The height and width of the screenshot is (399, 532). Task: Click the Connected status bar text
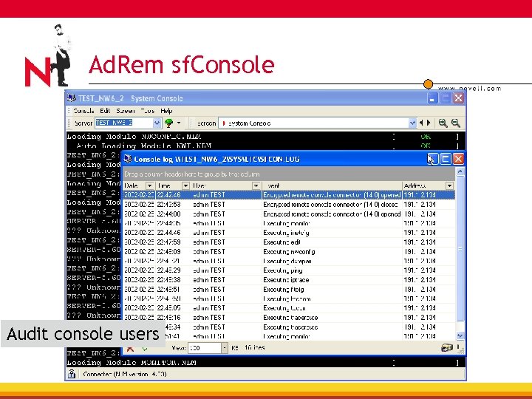(125, 374)
